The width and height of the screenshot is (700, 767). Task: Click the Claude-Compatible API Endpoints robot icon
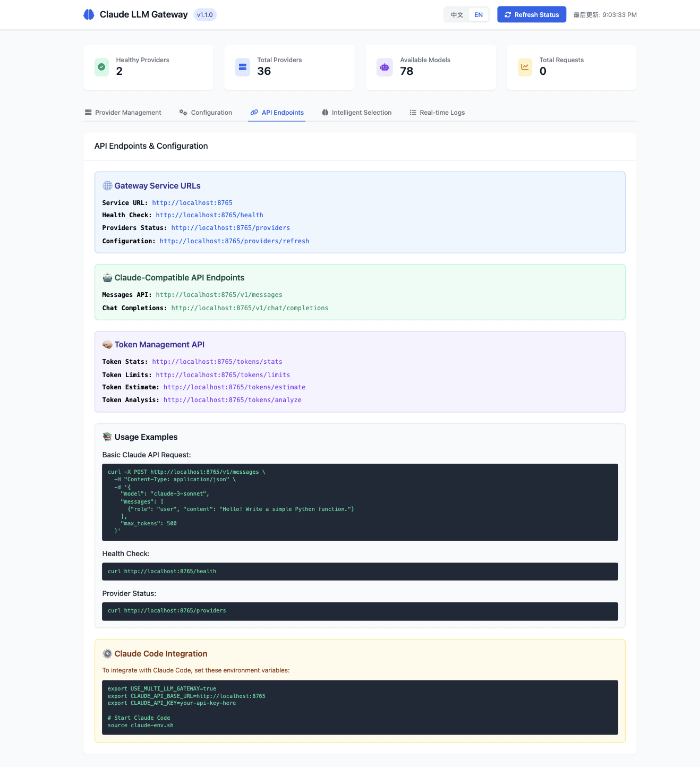coord(107,277)
